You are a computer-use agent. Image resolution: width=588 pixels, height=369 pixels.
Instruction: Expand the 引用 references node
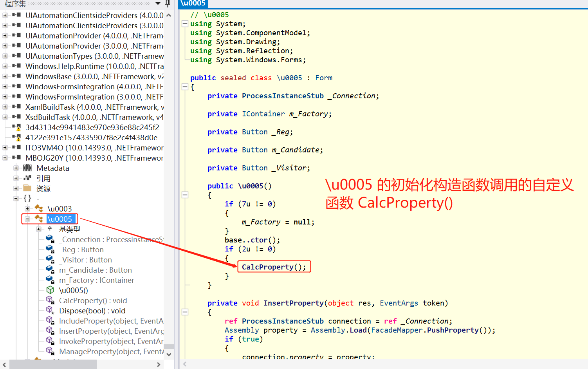[x=16, y=178]
